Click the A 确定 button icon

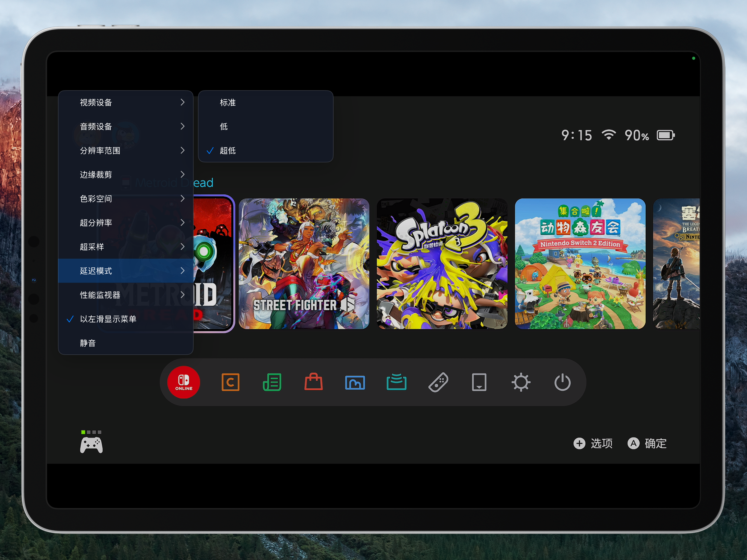[633, 444]
